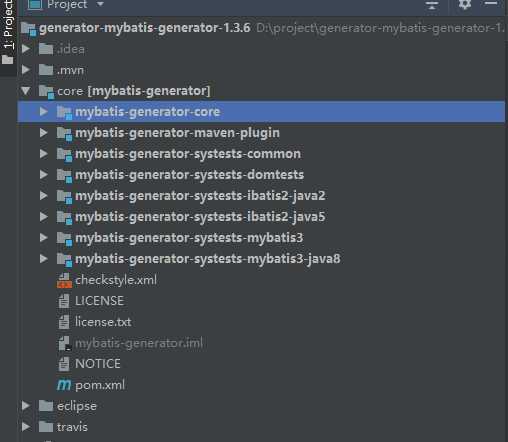The height and width of the screenshot is (442, 508).
Task: Click the .mvn folder icon
Action: (46, 70)
